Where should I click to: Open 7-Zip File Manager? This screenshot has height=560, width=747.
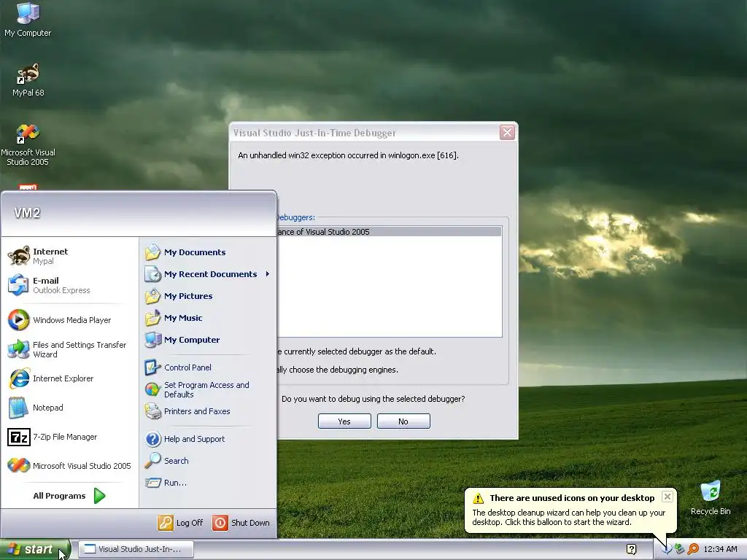pyautogui.click(x=69, y=437)
